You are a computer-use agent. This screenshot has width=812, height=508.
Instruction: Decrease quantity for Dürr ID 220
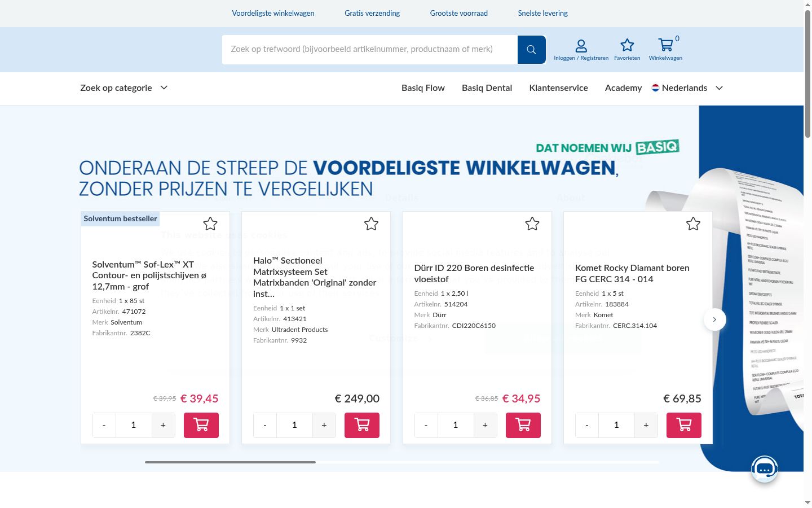pyautogui.click(x=426, y=425)
